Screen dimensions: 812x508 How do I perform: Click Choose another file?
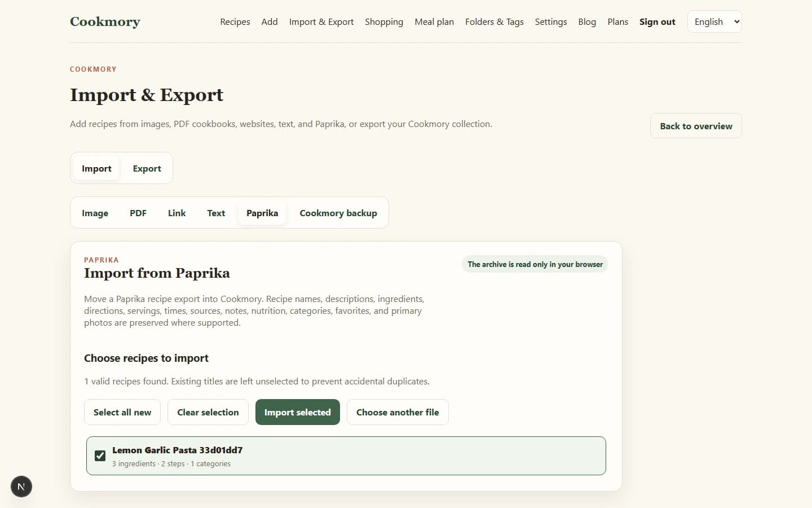(398, 412)
